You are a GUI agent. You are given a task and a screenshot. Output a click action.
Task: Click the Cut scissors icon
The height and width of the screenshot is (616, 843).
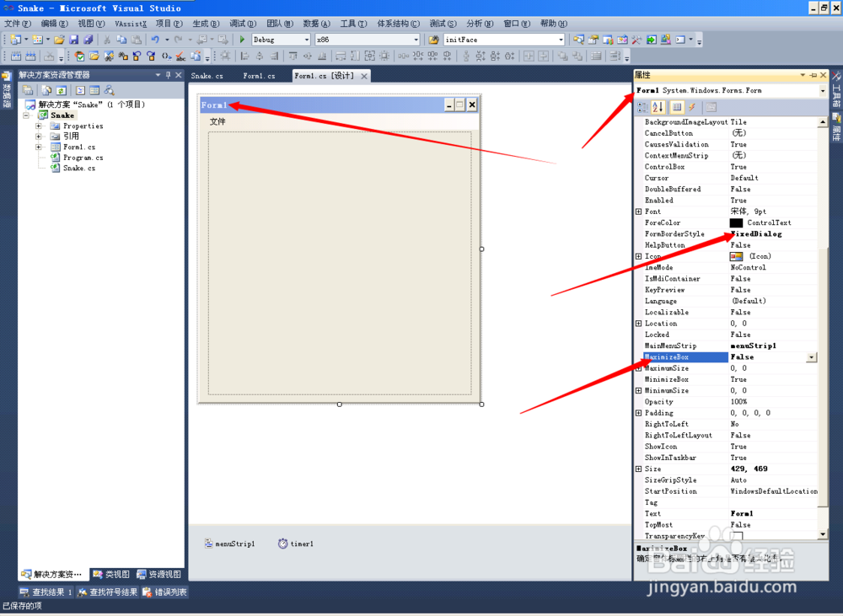point(107,40)
